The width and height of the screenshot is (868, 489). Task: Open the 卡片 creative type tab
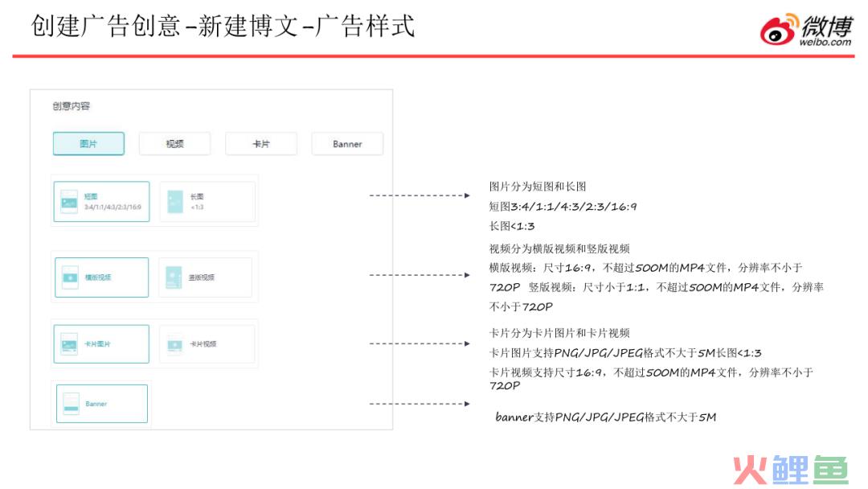[x=260, y=144]
